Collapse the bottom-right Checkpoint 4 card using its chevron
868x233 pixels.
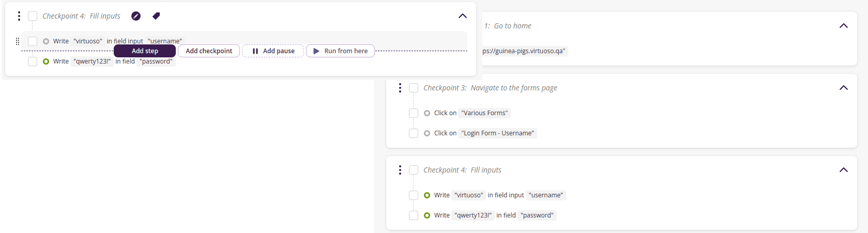point(844,170)
